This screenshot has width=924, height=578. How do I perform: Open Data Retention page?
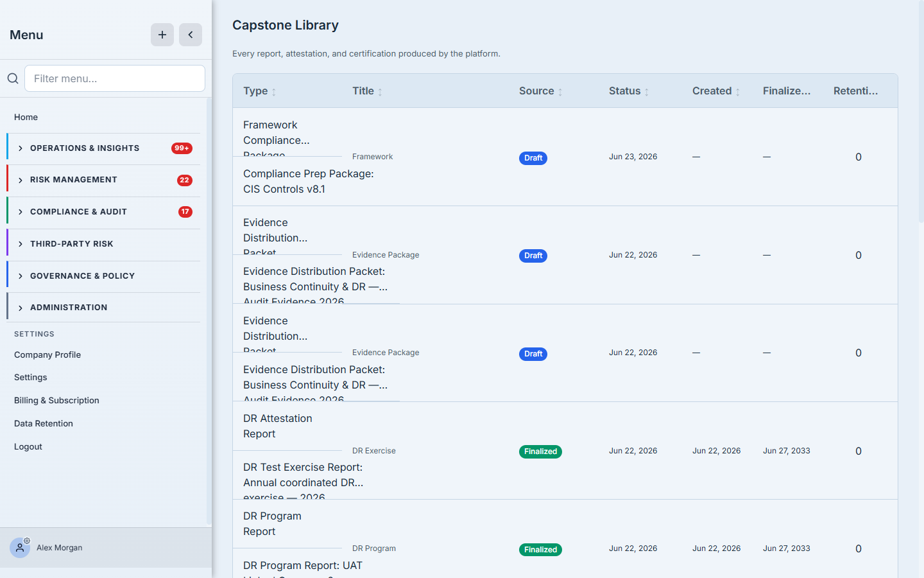(x=44, y=423)
